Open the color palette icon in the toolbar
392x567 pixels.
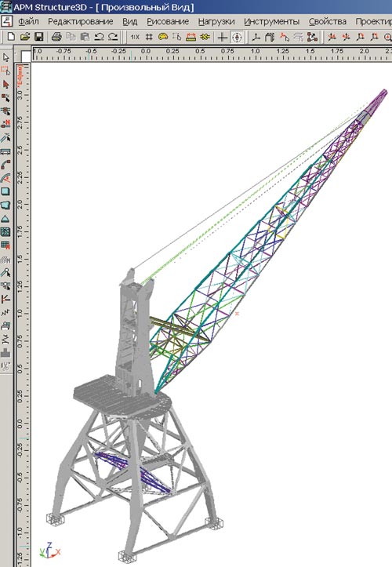tap(163, 37)
